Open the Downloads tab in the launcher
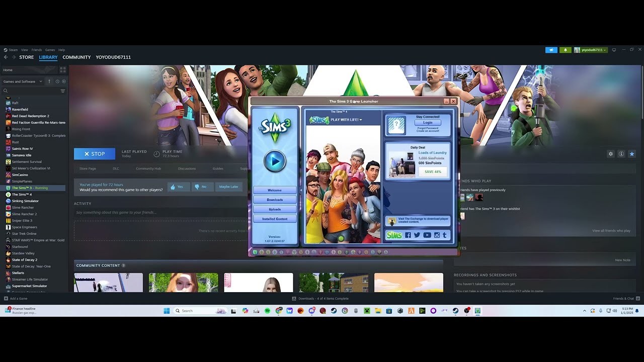Screen dimensions: 644x362 (x=275, y=200)
